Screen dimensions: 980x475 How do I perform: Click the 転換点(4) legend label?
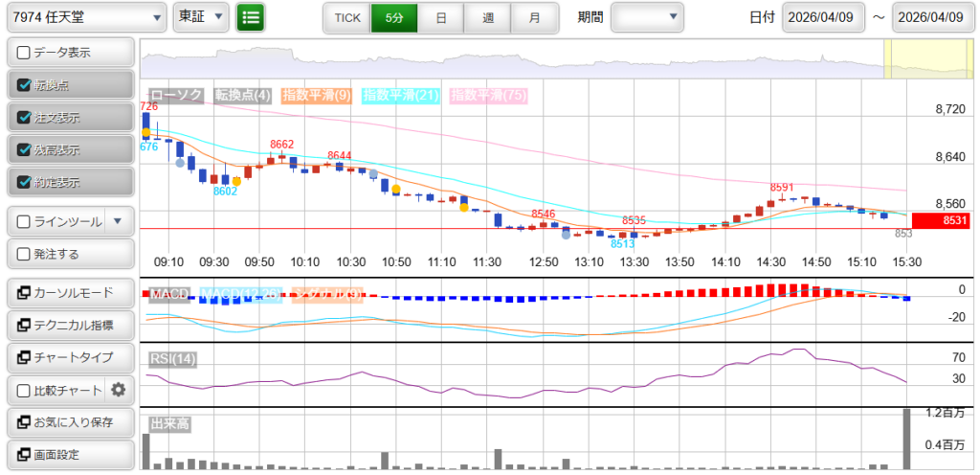pos(243,95)
